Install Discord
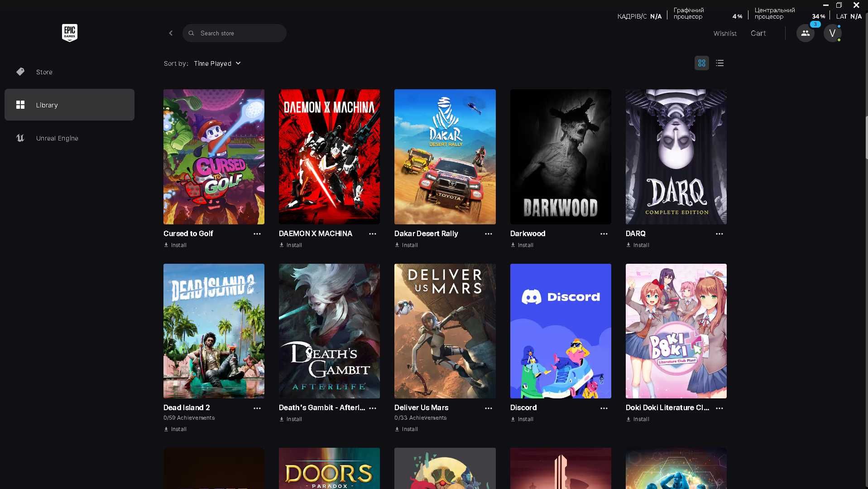This screenshot has height=489, width=868. pyautogui.click(x=522, y=419)
